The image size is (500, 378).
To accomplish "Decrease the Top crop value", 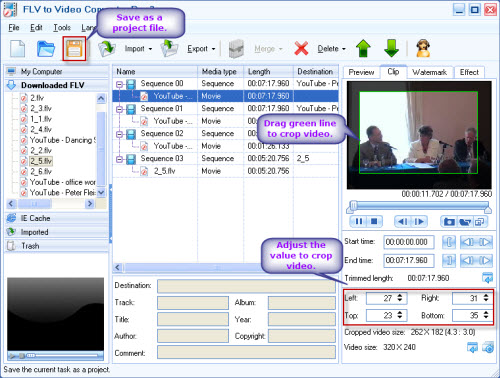I will pos(400,318).
